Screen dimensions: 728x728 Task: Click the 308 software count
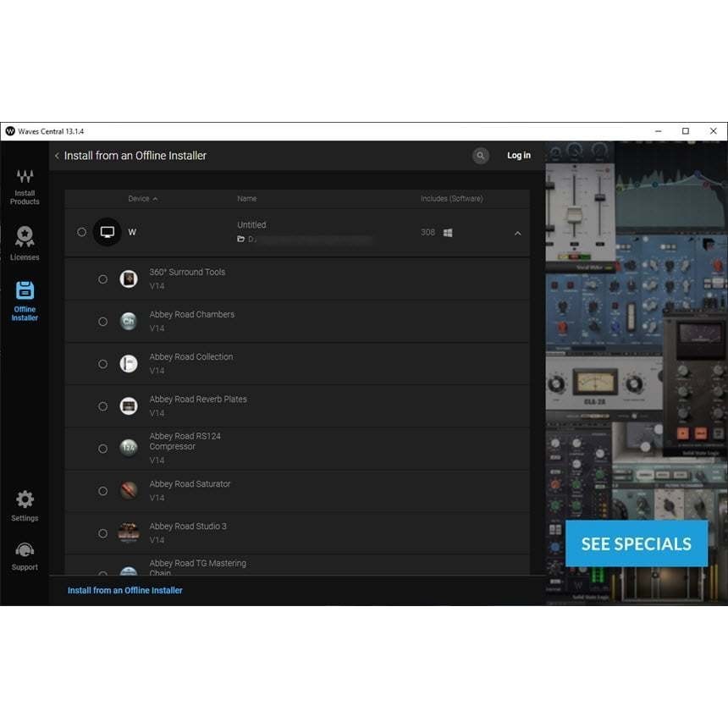pos(427,232)
